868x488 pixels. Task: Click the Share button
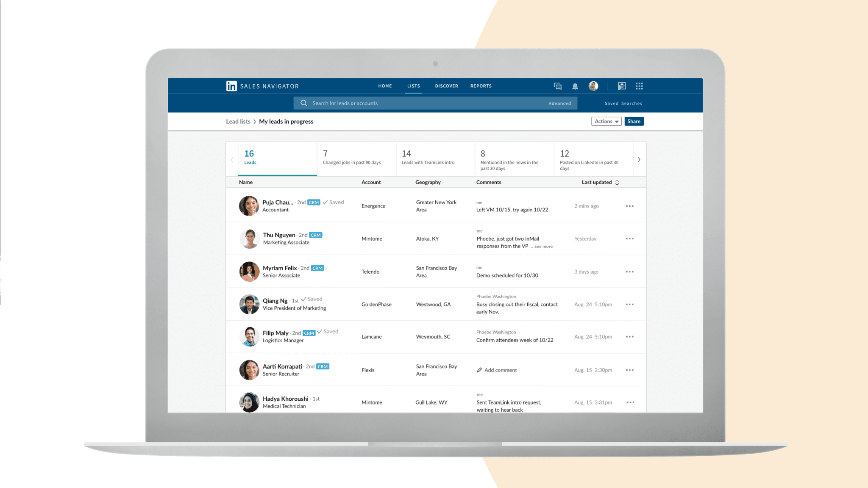click(634, 122)
